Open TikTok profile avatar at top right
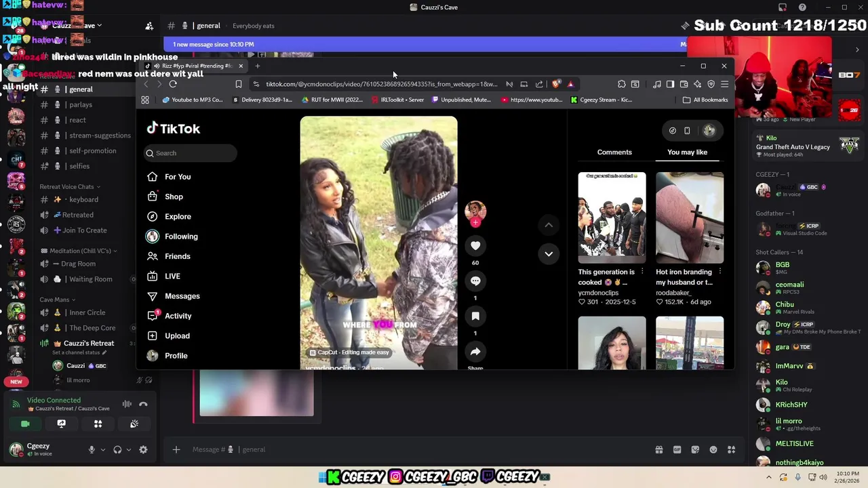868x488 pixels. point(709,131)
